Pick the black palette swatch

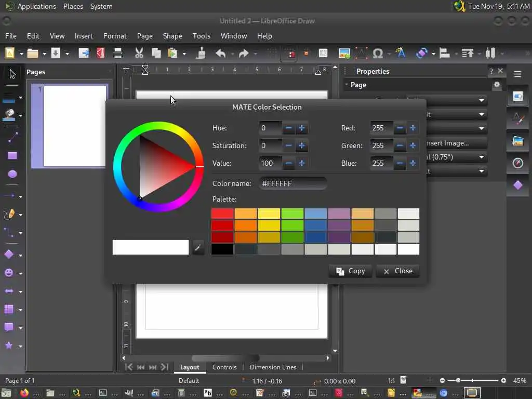pyautogui.click(x=222, y=249)
